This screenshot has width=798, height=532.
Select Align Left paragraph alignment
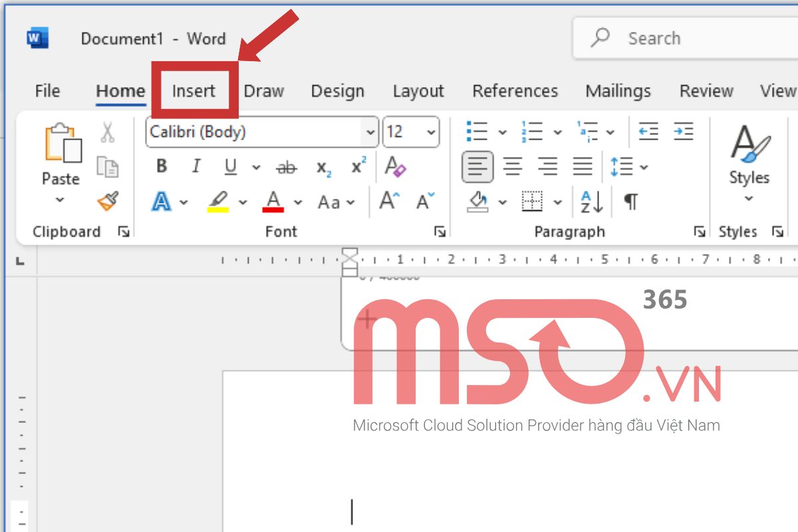[477, 166]
